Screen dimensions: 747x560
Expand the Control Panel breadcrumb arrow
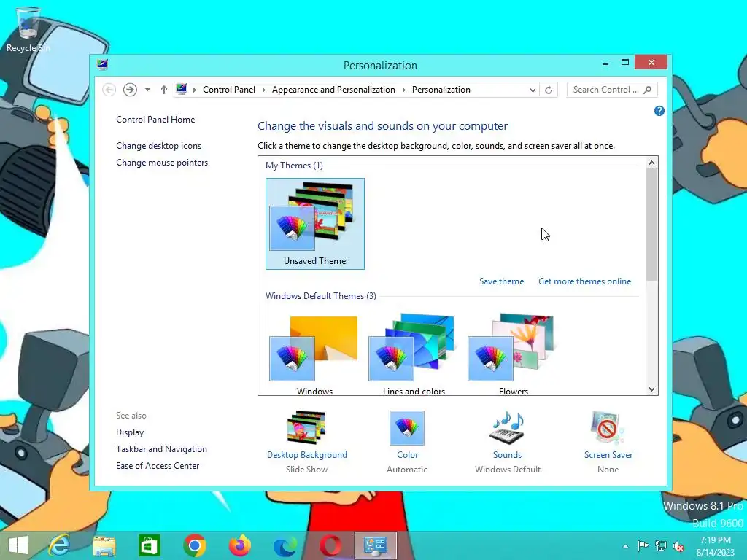tap(263, 90)
